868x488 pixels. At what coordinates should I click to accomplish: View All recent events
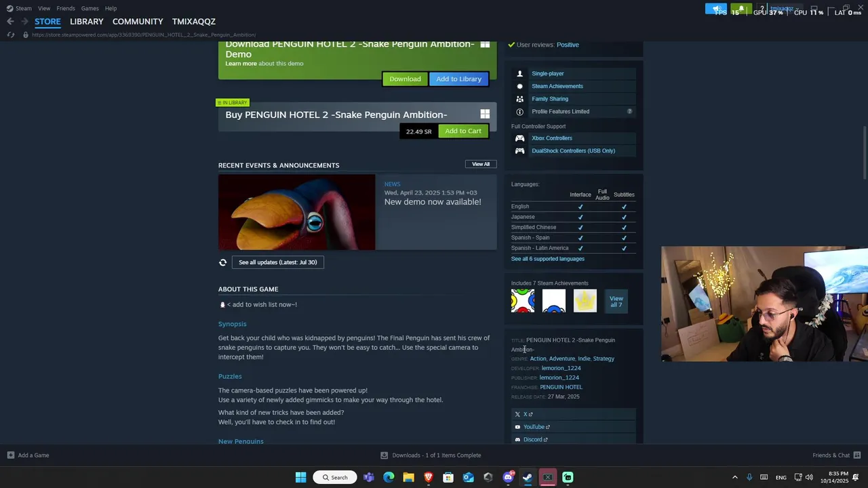pyautogui.click(x=481, y=164)
